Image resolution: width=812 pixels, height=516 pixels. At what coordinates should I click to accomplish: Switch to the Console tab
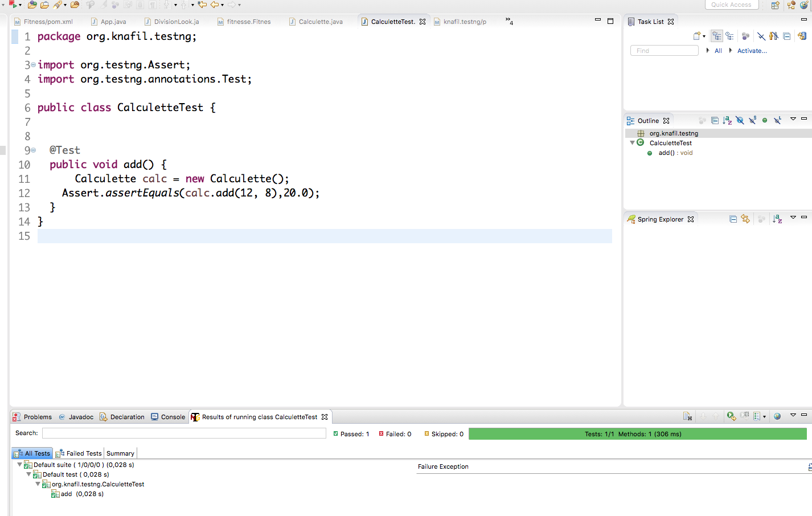(x=168, y=417)
